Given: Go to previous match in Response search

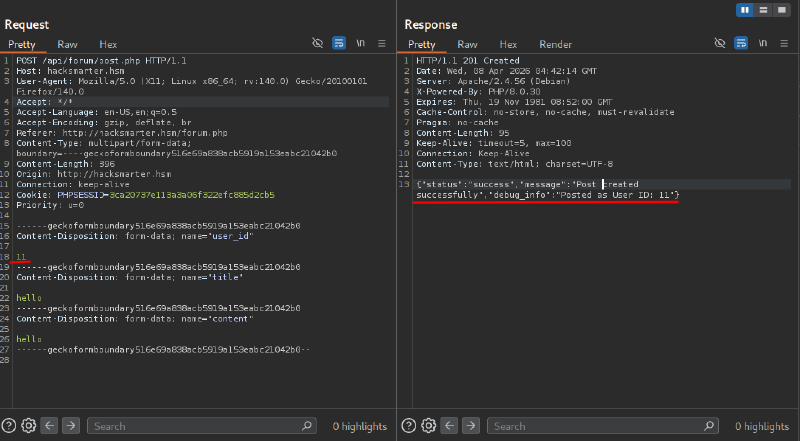Looking at the screenshot, I should point(449,425).
